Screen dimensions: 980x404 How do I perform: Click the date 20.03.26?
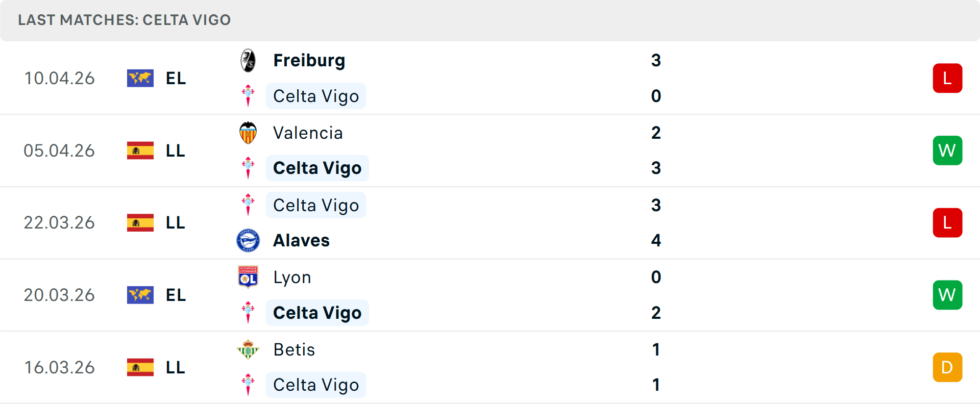[x=59, y=295]
